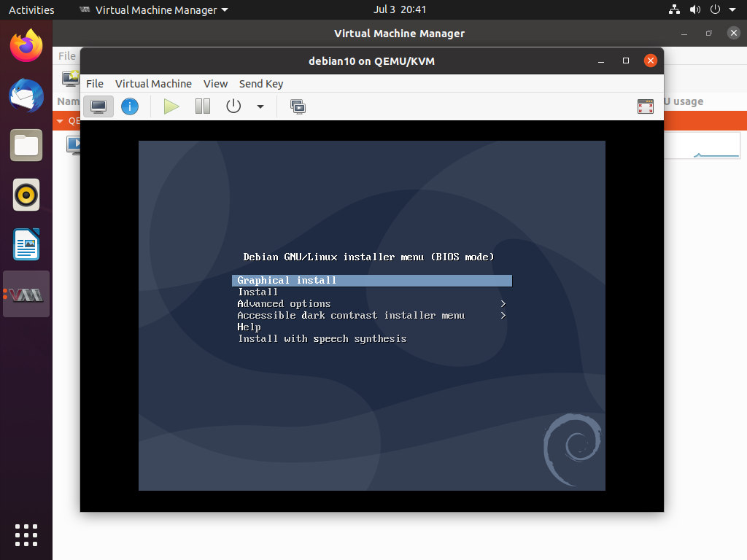Switch the console to fullscreen mode
The width and height of the screenshot is (747, 560).
[x=645, y=106]
